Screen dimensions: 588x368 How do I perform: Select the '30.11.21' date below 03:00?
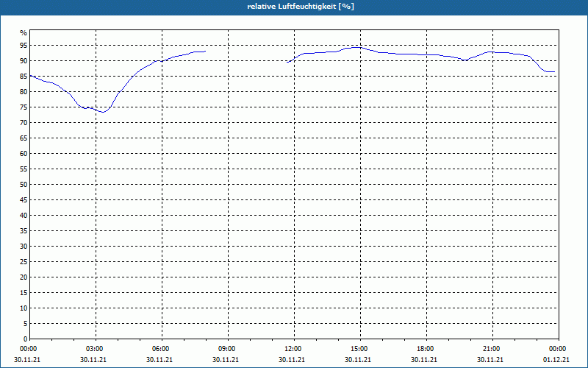pyautogui.click(x=93, y=360)
